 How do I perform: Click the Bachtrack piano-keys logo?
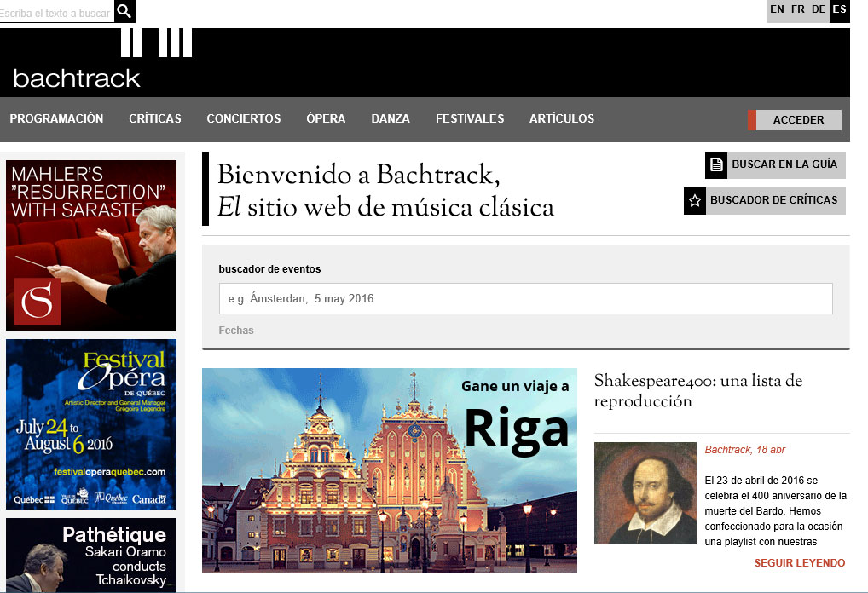point(103,60)
